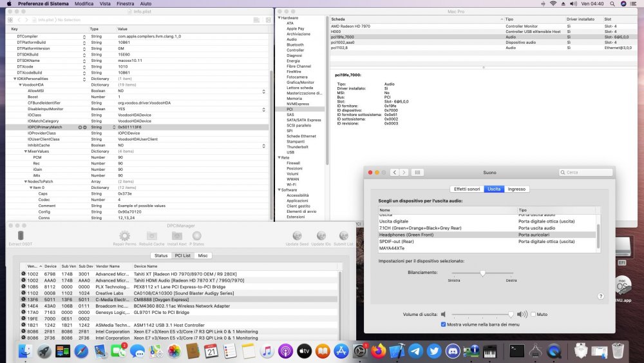Open Spotlight search in menu bar
Viewport: 644px width, 363px height.
612,4
